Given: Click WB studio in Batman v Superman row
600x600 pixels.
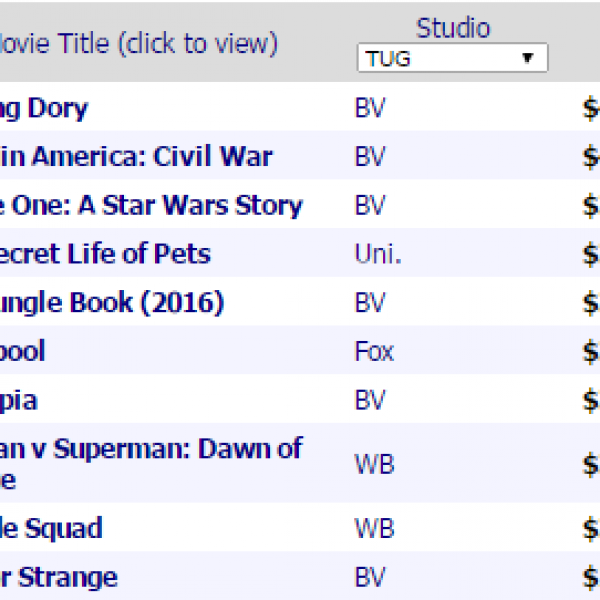Looking at the screenshot, I should [x=373, y=465].
